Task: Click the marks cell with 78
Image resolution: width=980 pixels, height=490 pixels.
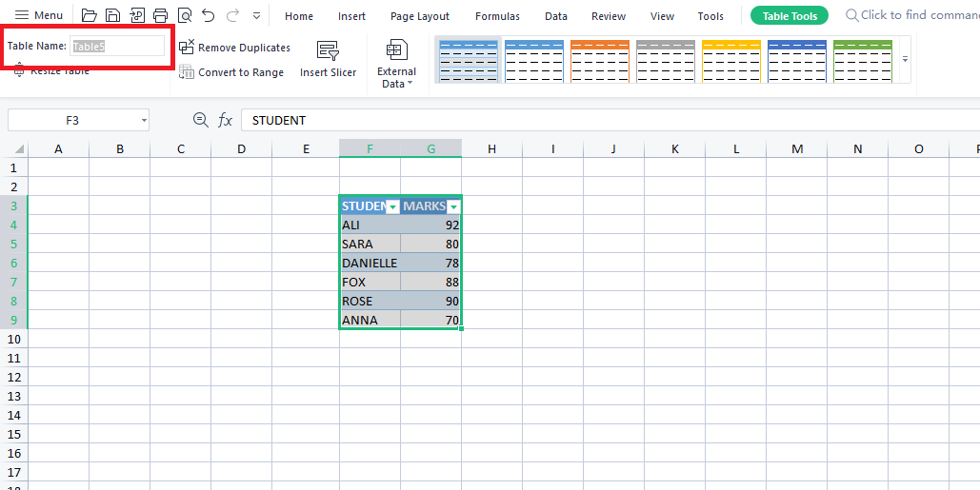Action: (x=431, y=263)
